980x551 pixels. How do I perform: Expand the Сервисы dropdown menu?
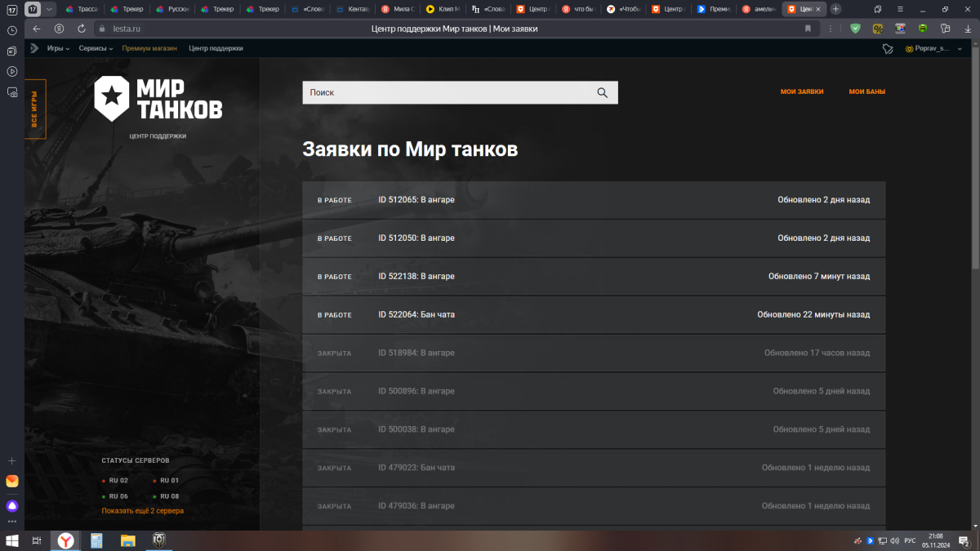[x=96, y=48]
